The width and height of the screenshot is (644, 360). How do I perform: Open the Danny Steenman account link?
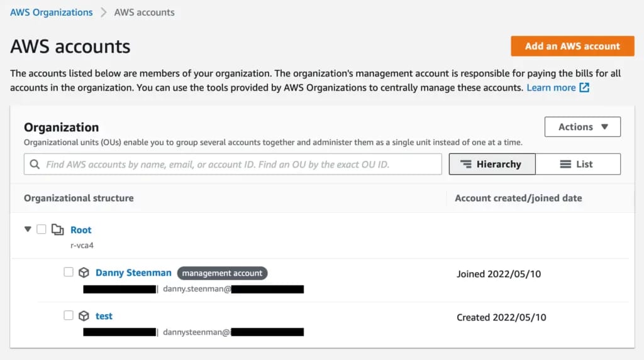click(x=133, y=273)
